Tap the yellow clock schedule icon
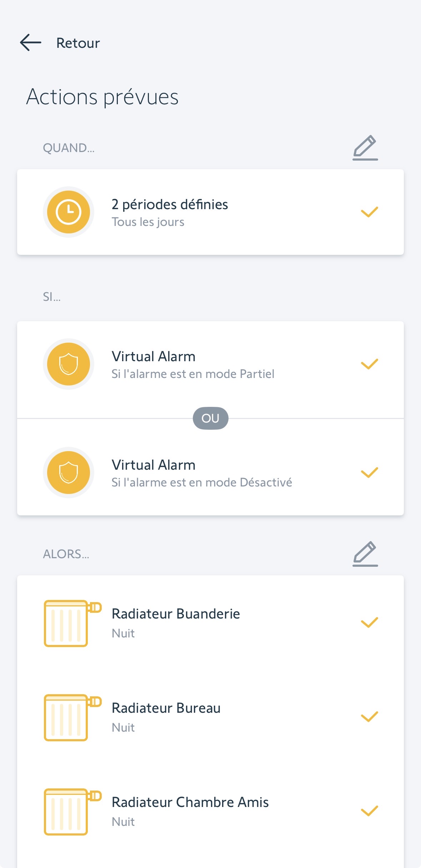Image resolution: width=421 pixels, height=868 pixels. [69, 212]
